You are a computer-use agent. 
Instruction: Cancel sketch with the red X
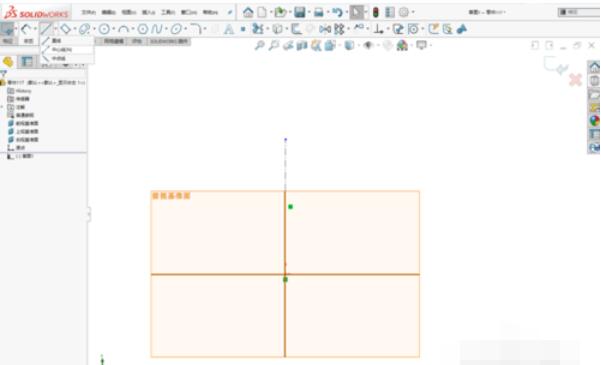tap(575, 80)
